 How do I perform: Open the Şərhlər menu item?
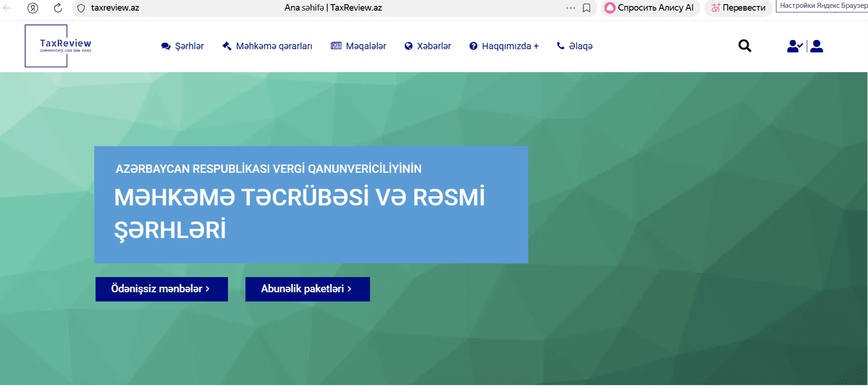pos(183,46)
